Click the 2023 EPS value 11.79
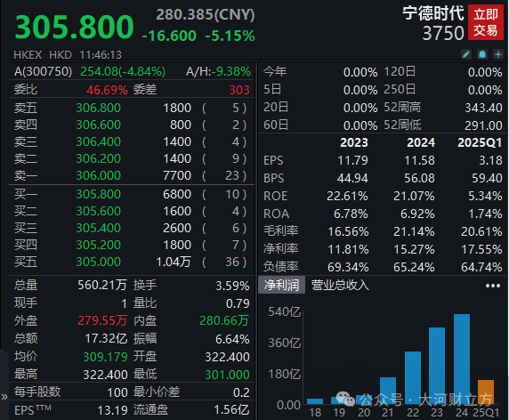The width and height of the screenshot is (509, 420). [353, 160]
